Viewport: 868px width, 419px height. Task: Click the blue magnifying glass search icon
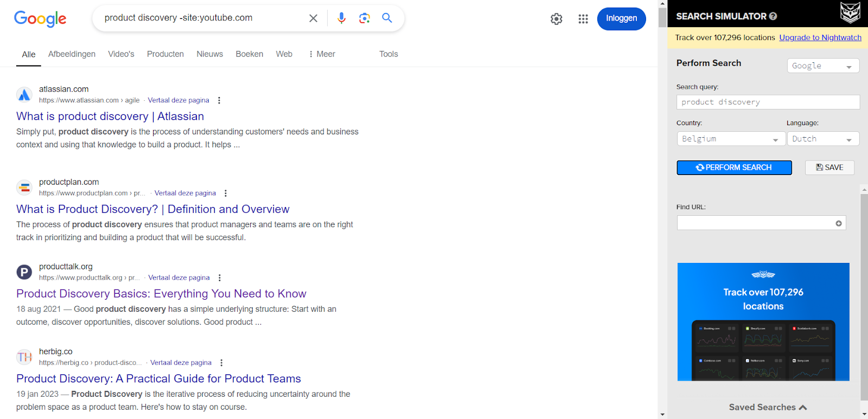click(x=387, y=18)
